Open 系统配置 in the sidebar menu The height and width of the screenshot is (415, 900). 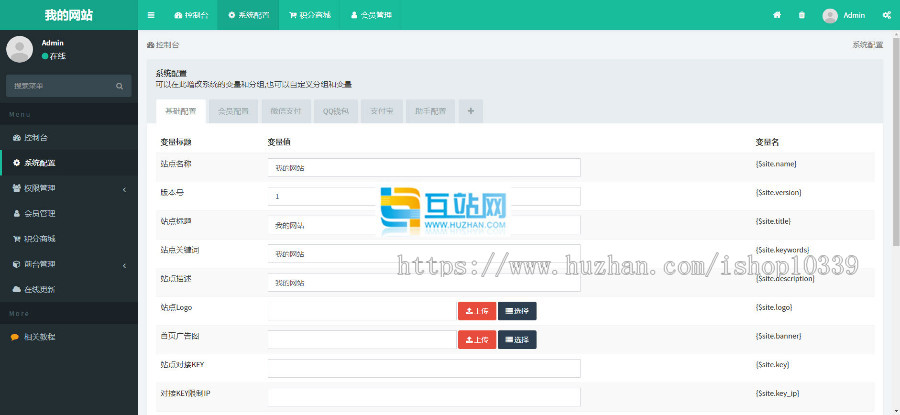point(69,163)
